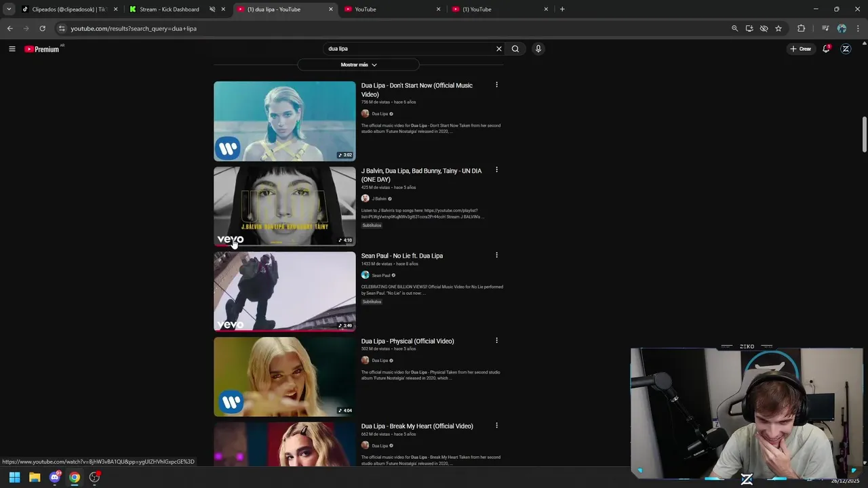Click the page vertical scrollbar thumb

pyautogui.click(x=865, y=135)
